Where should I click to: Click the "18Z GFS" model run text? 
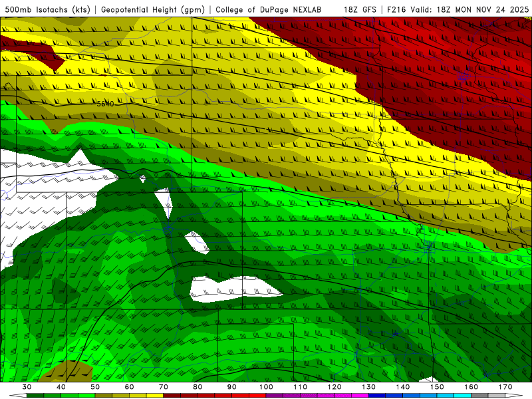click(360, 9)
